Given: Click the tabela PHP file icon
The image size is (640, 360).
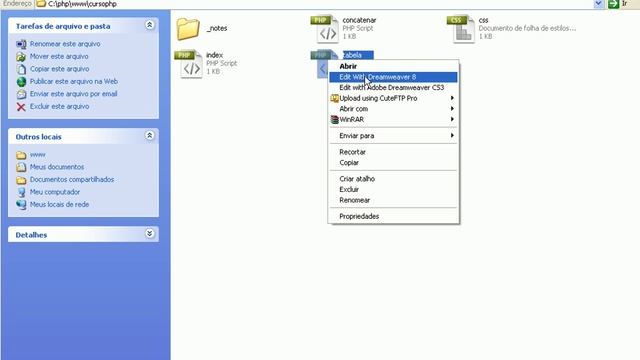Looking at the screenshot, I should click(320, 64).
